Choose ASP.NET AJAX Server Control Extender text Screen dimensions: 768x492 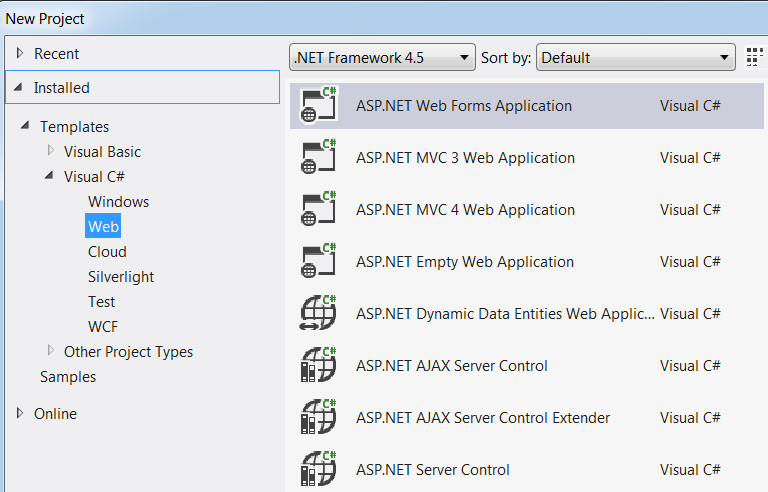[483, 417]
